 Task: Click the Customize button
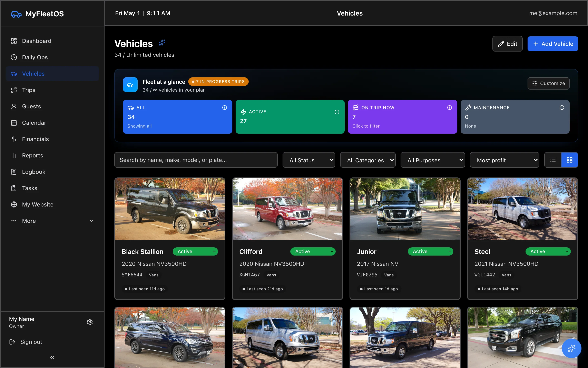(x=548, y=83)
